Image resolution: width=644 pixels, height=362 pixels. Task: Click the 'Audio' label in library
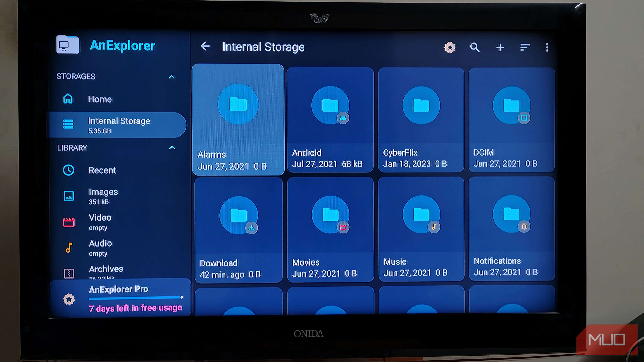coord(100,243)
